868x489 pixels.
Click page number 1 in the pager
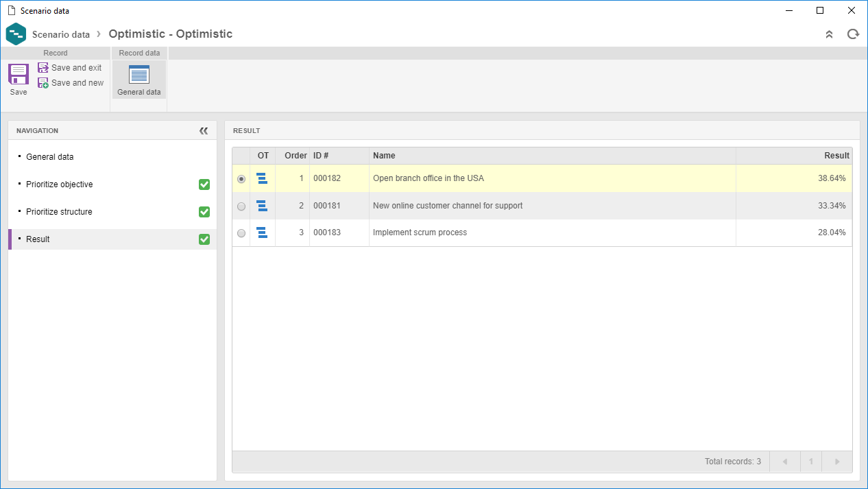click(x=811, y=462)
